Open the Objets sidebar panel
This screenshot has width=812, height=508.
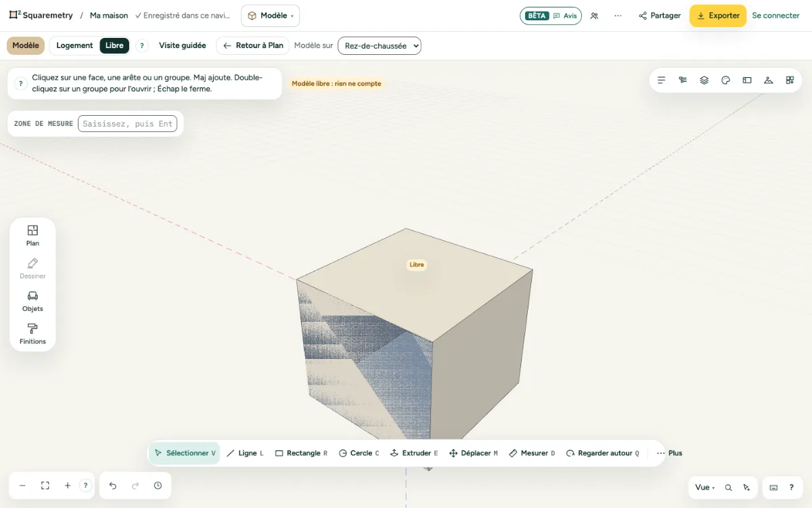pos(32,301)
